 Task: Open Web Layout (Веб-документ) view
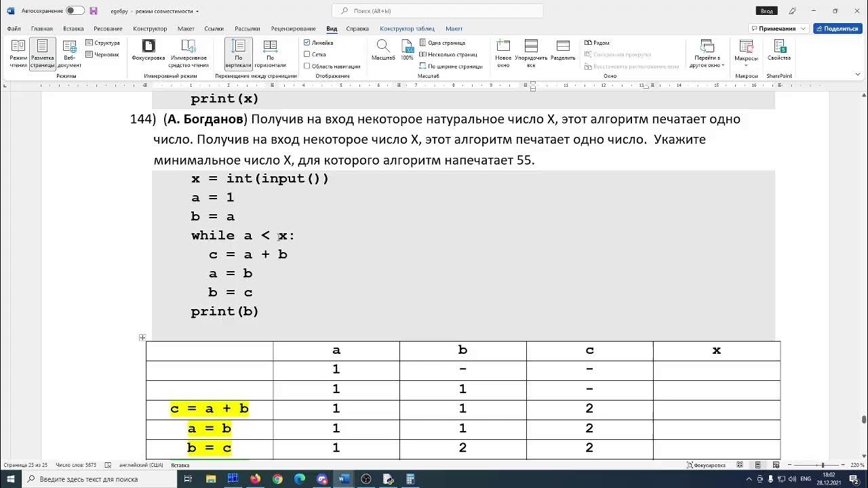point(69,54)
